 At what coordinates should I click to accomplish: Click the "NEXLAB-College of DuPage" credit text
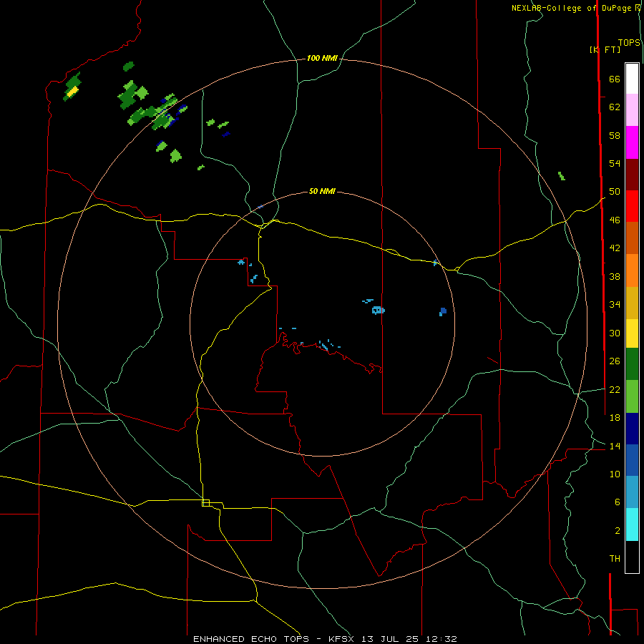(571, 8)
